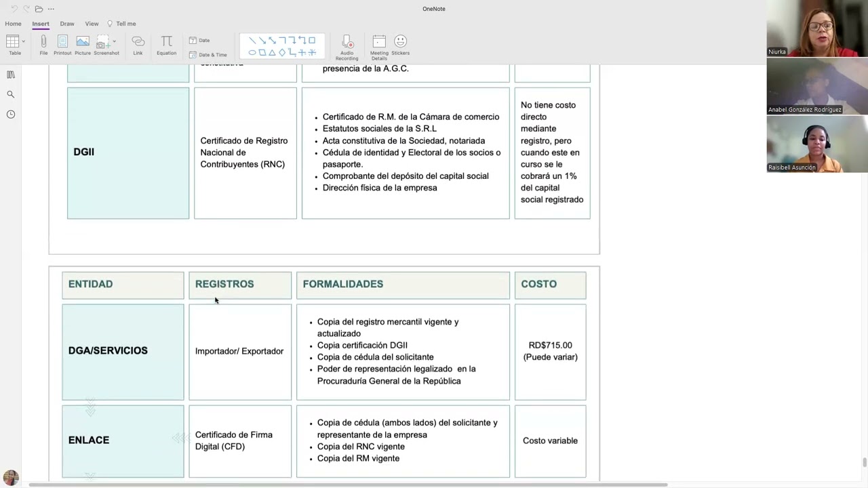The height and width of the screenshot is (488, 868).
Task: Click 'No tiene costo directo' cost cell
Action: point(552,152)
